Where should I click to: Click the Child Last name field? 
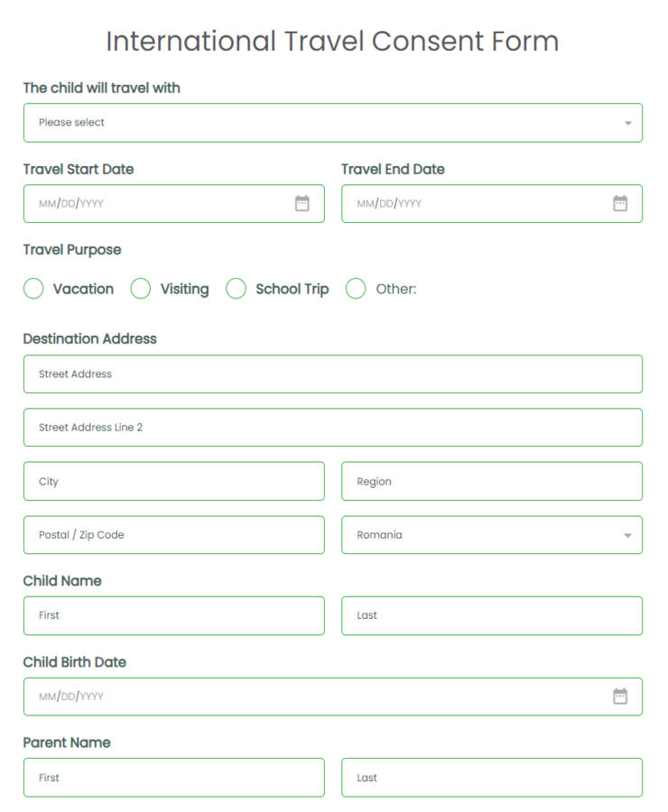click(491, 615)
